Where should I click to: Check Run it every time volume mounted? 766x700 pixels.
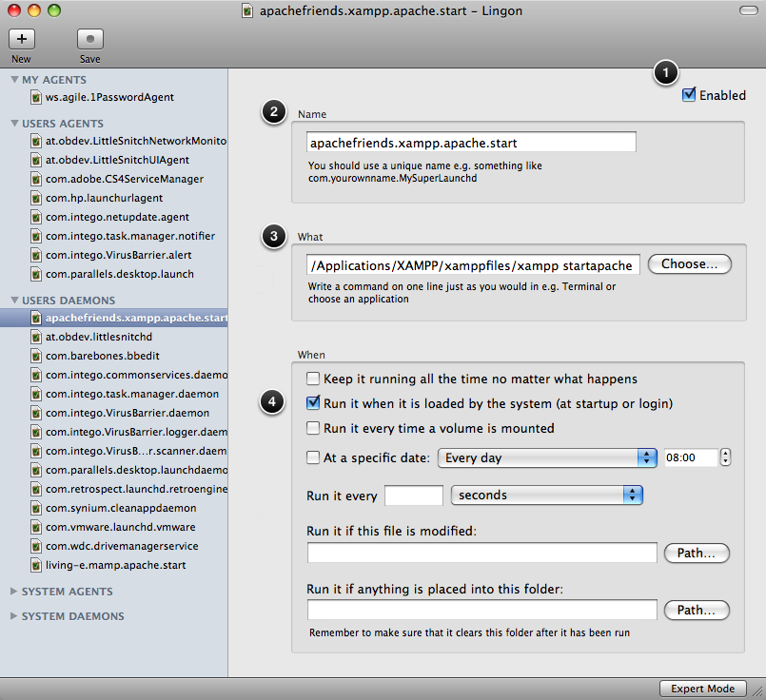[x=313, y=428]
